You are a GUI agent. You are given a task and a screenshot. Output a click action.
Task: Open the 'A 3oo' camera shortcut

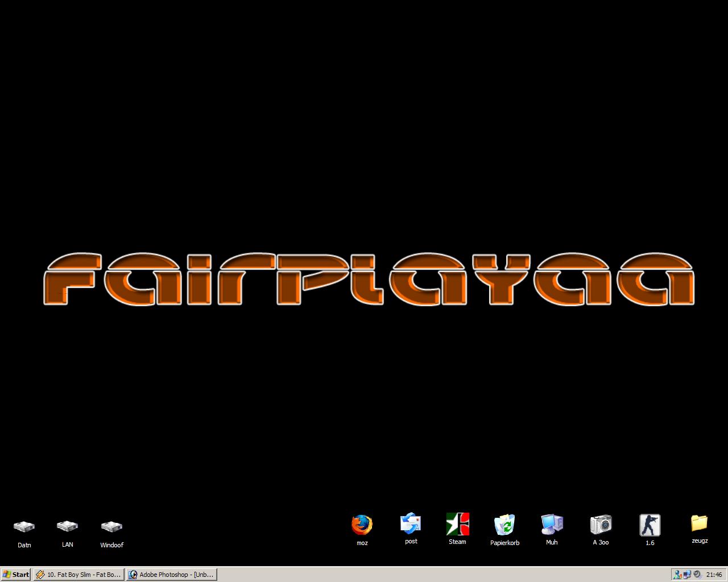tap(601, 524)
